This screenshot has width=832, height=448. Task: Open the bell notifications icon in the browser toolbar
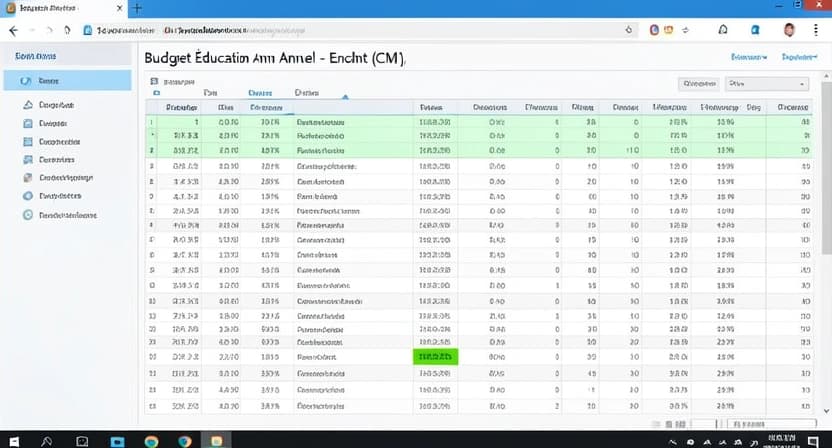tap(723, 30)
